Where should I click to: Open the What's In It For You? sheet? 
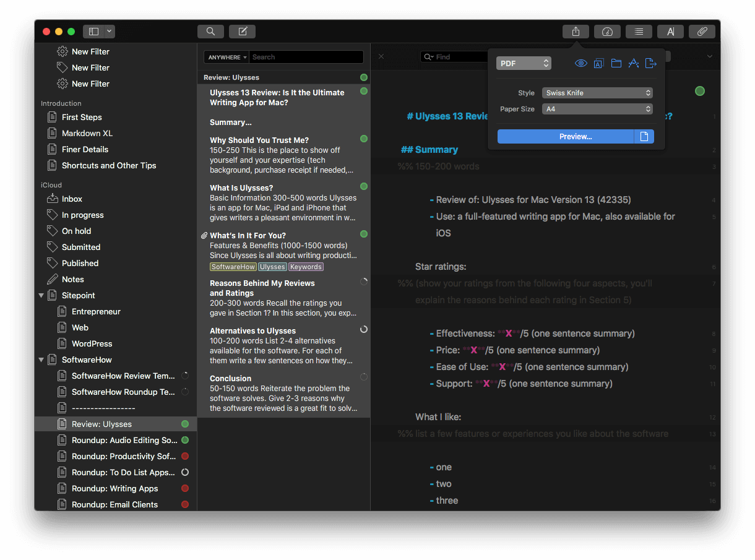(283, 251)
